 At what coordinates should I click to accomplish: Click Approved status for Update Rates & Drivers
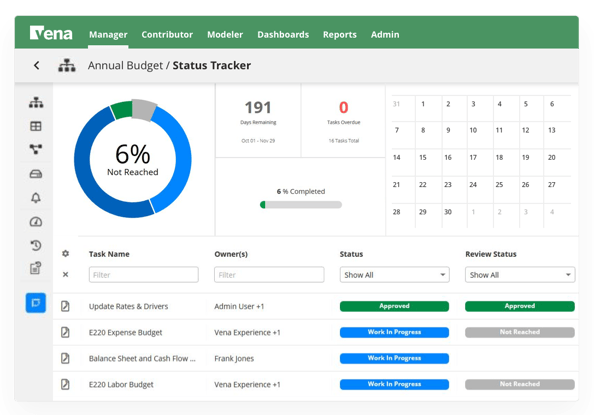pyautogui.click(x=394, y=306)
